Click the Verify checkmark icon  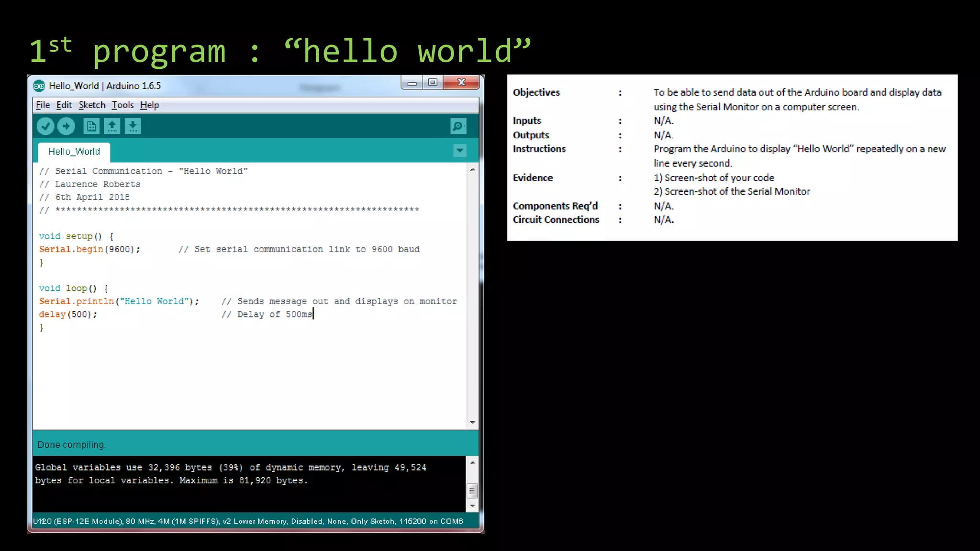45,126
